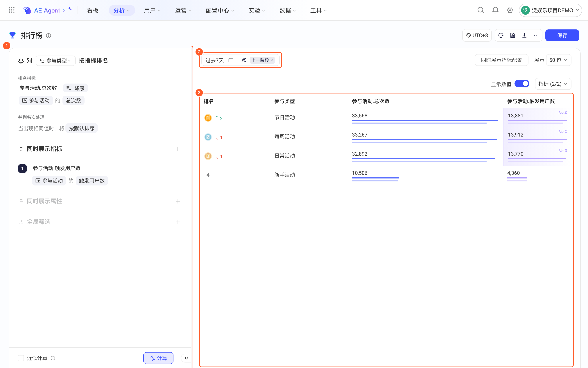Open the search magnifier icon
This screenshot has width=588, height=368.
480,10
